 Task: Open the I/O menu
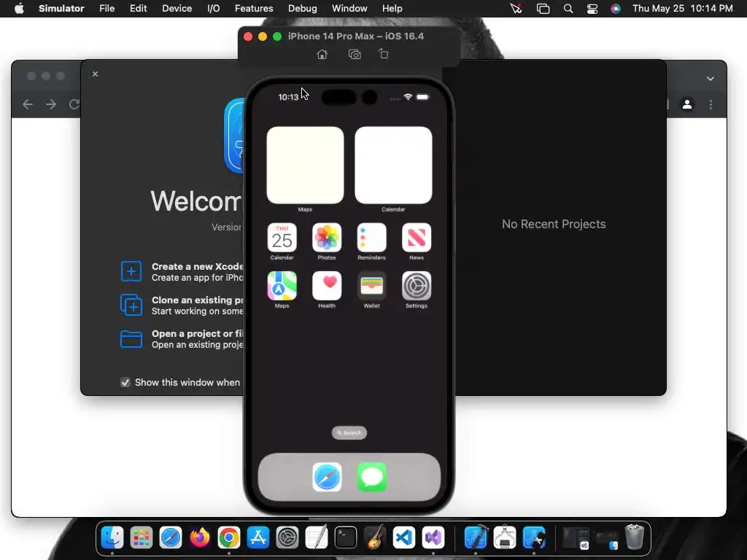[214, 9]
